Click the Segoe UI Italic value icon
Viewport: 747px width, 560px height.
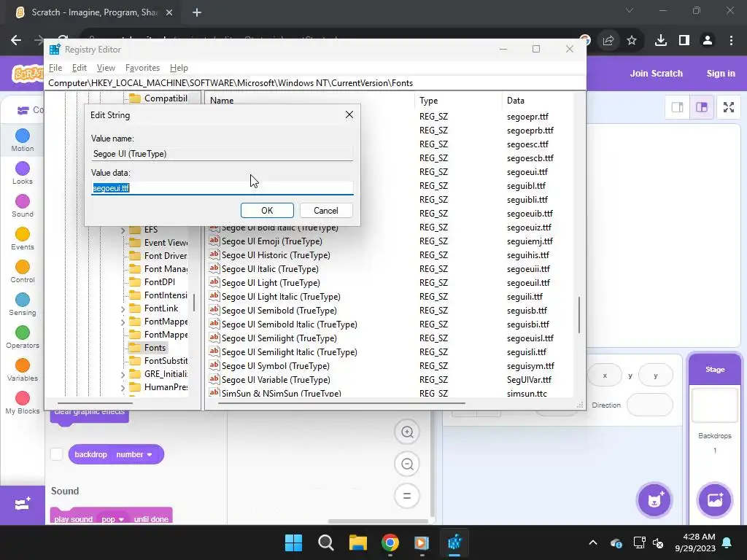214,268
